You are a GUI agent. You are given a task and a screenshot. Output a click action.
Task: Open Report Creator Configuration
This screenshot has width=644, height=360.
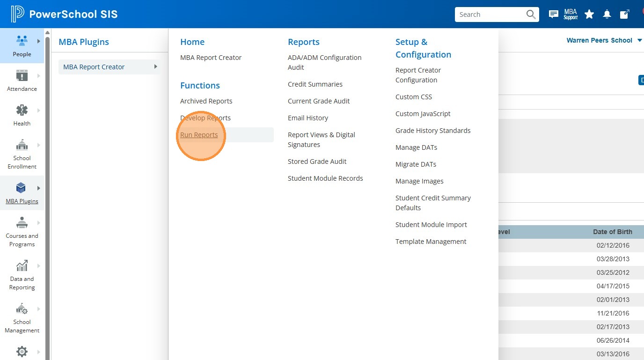[x=418, y=75]
